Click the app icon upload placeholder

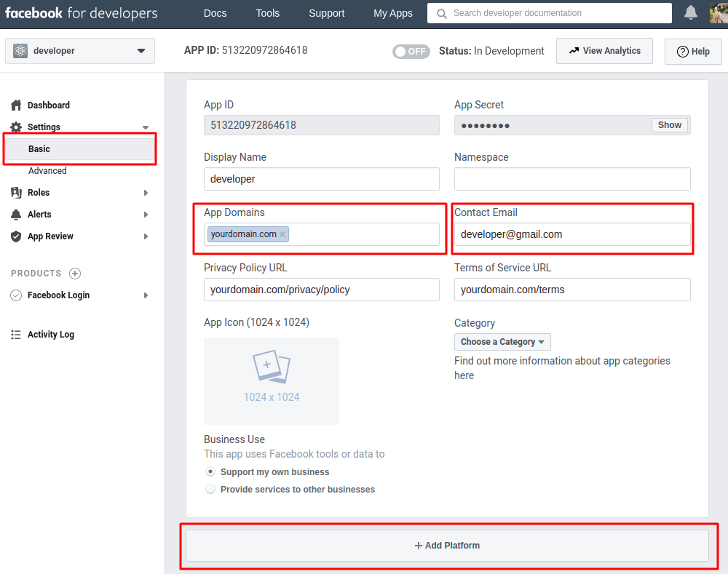271,380
